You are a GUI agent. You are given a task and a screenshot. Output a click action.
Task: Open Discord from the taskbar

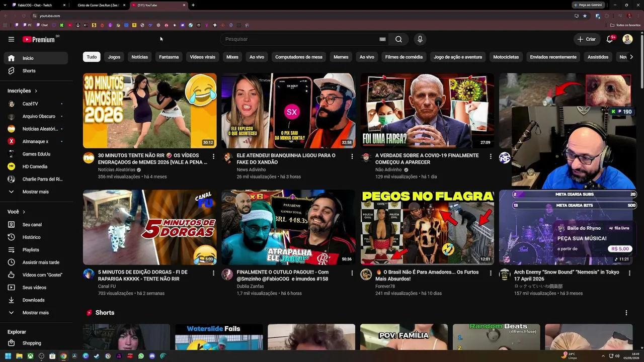click(152, 356)
